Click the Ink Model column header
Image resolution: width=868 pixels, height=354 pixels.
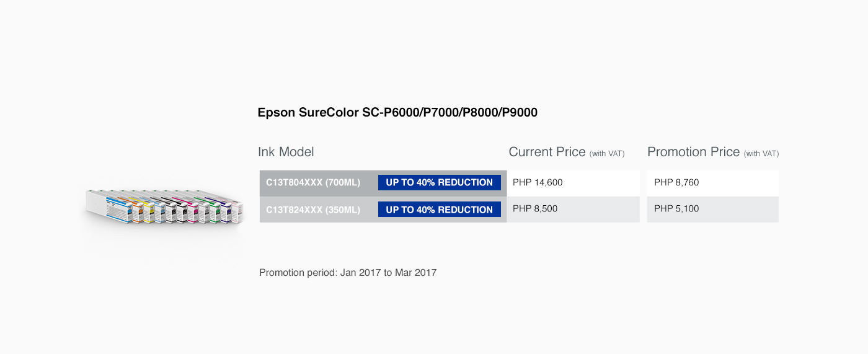coord(286,152)
